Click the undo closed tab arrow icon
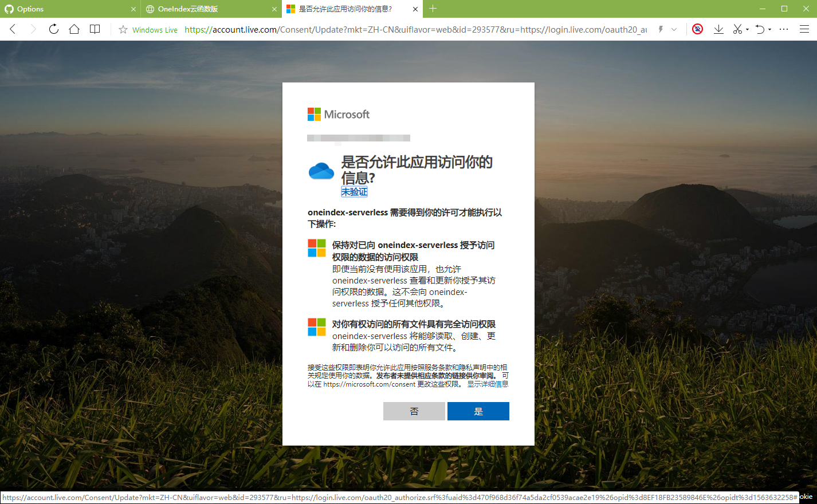 pyautogui.click(x=759, y=29)
